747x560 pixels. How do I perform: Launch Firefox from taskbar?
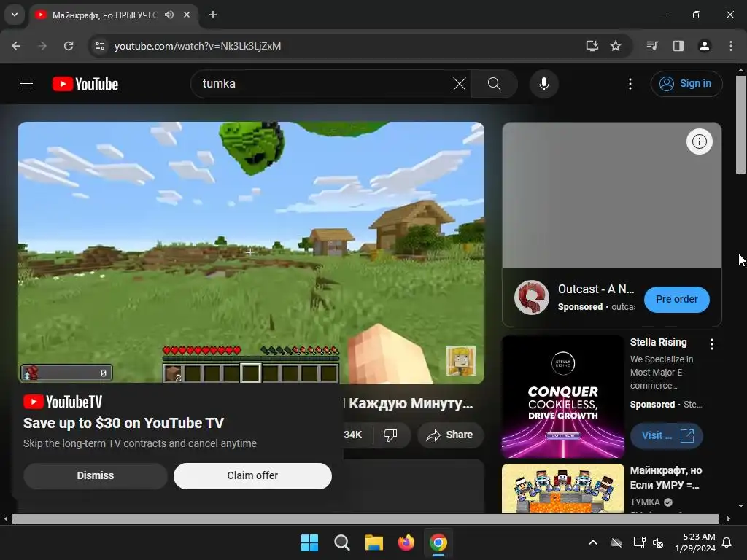(x=406, y=542)
